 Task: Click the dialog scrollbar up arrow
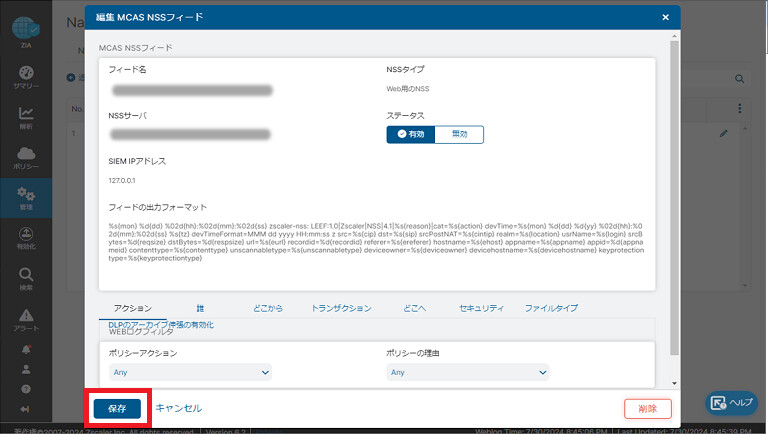(674, 36)
